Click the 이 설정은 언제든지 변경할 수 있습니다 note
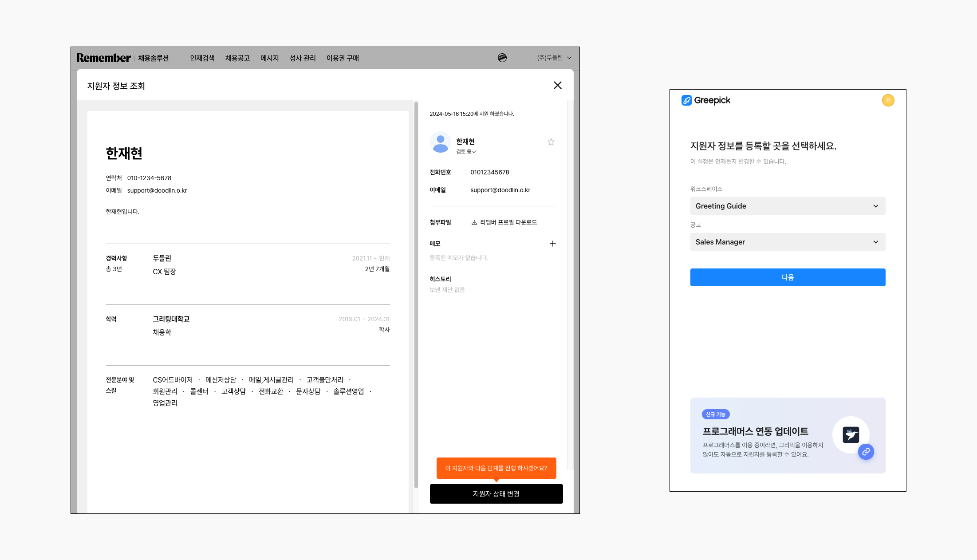977x560 pixels. coord(738,162)
